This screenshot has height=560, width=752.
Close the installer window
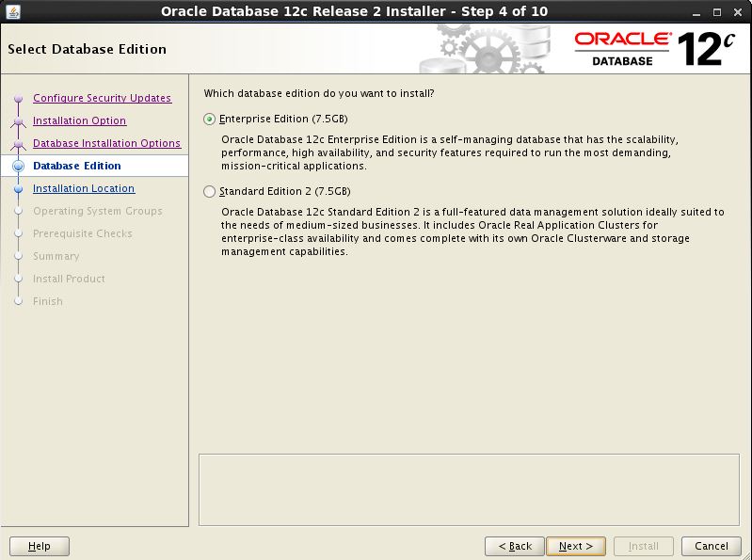[x=738, y=12]
